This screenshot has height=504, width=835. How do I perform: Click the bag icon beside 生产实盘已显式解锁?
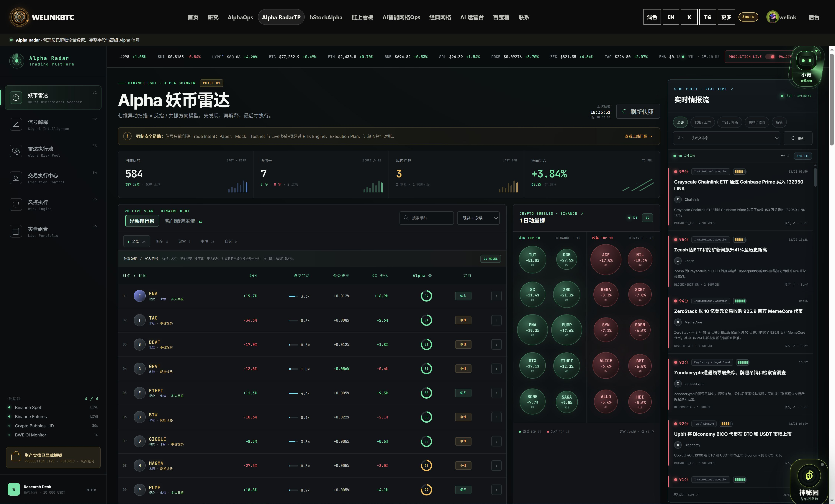16,456
